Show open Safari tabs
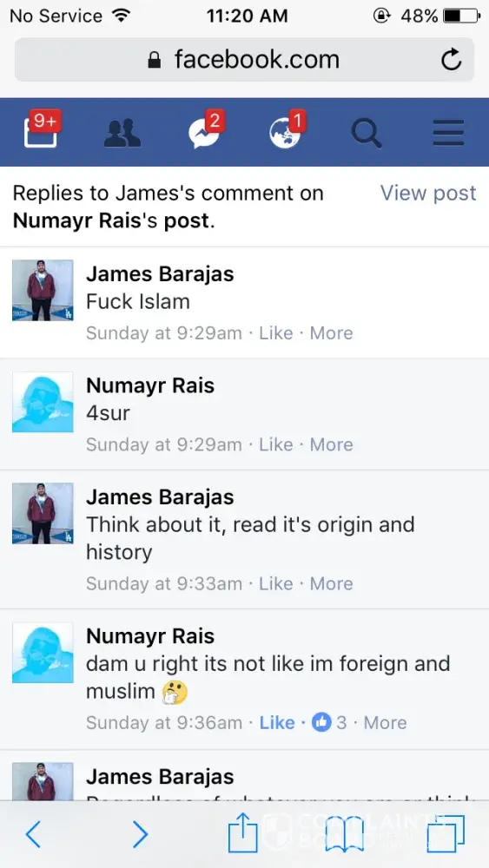This screenshot has height=868, width=489. [446, 834]
